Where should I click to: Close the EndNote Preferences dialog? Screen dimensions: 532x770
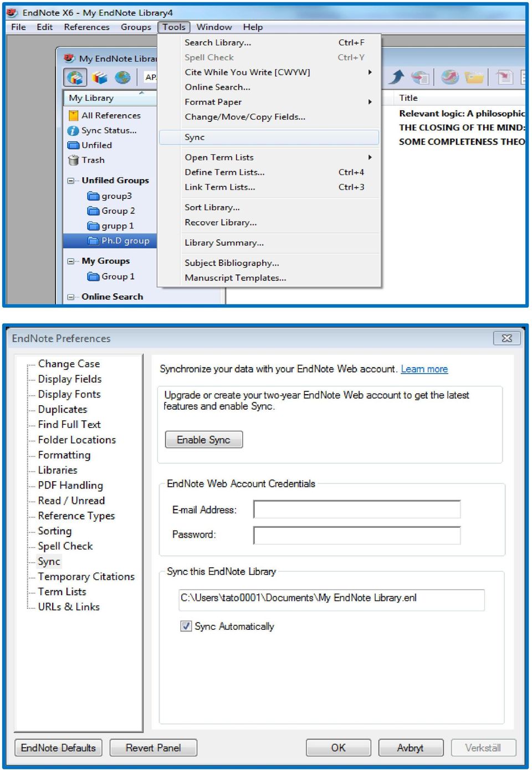[507, 338]
